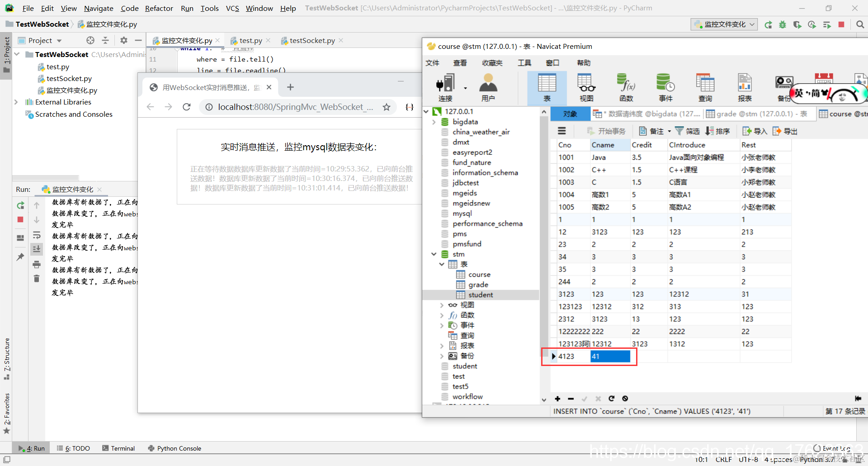The height and width of the screenshot is (466, 868).
Task: Click the print icon in Run panel
Action: coord(37,265)
